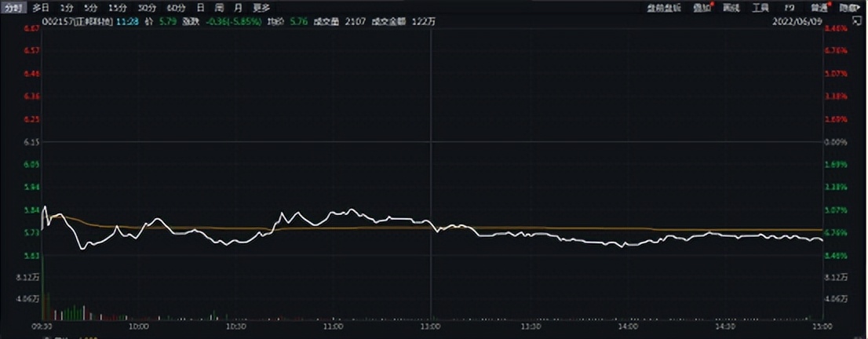Select the 5分 chart period
The image size is (868, 339).
(x=91, y=7)
